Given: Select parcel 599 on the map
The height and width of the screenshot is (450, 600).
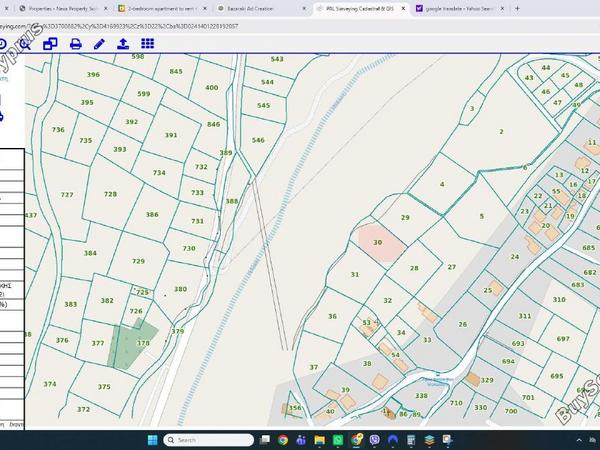Looking at the screenshot, I should tap(144, 94).
